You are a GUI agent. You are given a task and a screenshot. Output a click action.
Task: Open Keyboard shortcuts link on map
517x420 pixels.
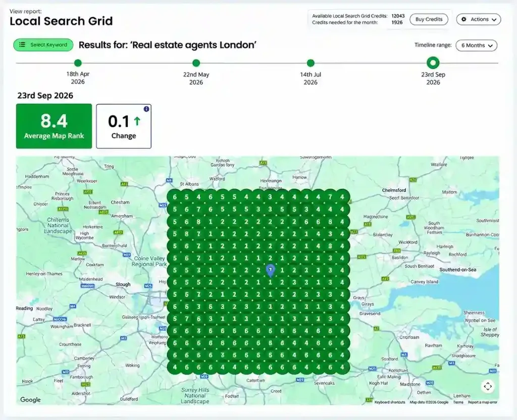(x=390, y=402)
